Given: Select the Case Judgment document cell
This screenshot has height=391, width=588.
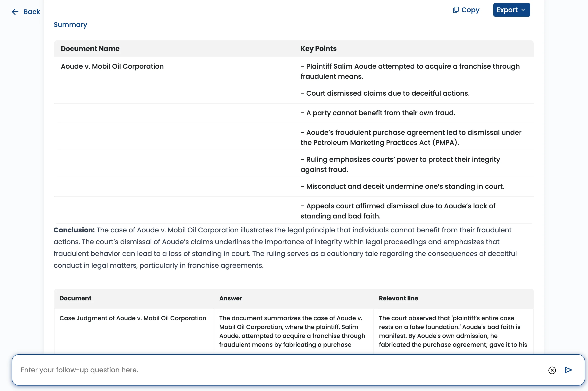Looking at the screenshot, I should coord(133,318).
